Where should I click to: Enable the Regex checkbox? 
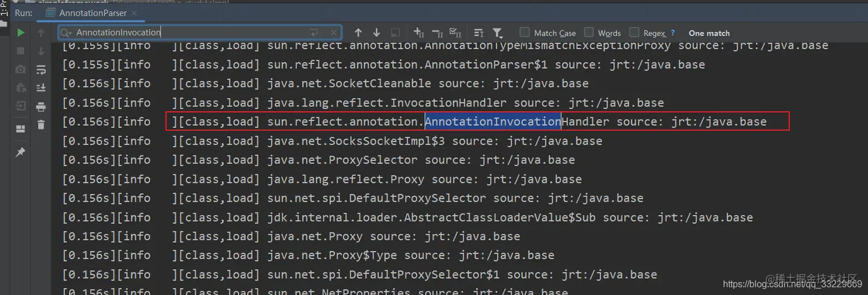point(634,32)
